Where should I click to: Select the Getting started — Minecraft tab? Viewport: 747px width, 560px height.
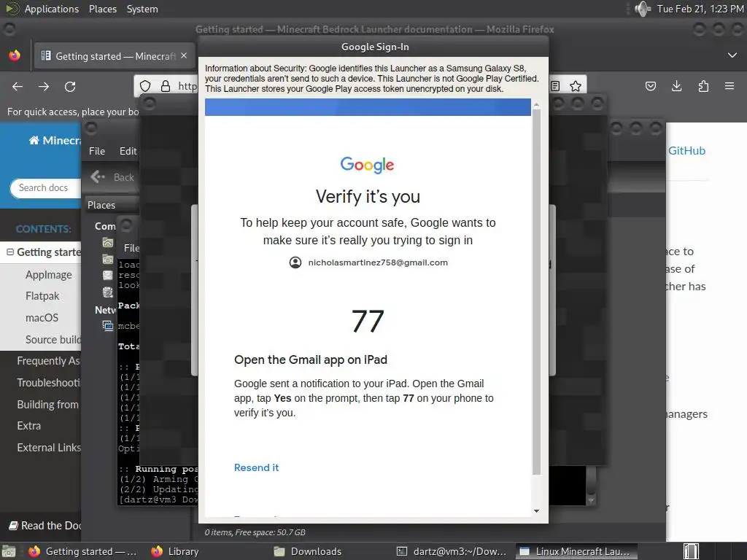(113, 56)
